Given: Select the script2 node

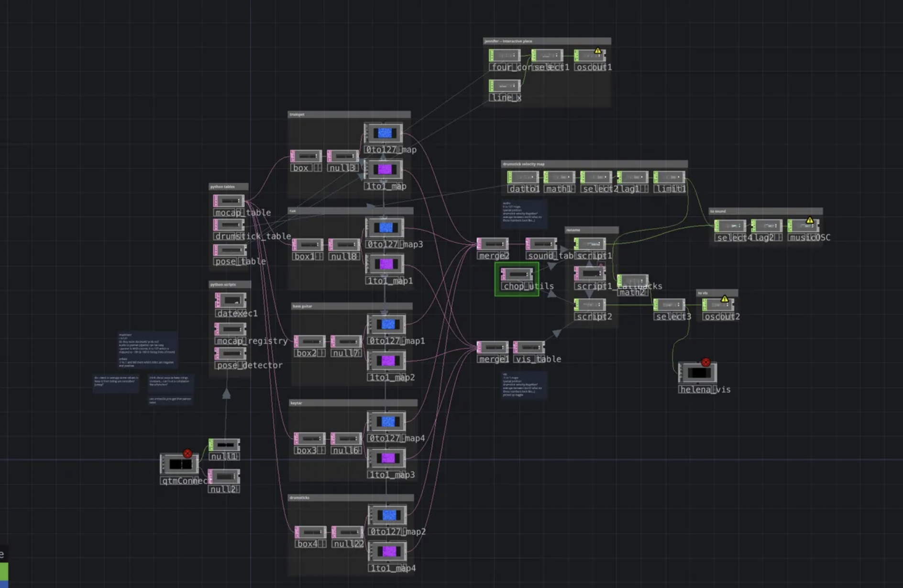Looking at the screenshot, I should (590, 305).
